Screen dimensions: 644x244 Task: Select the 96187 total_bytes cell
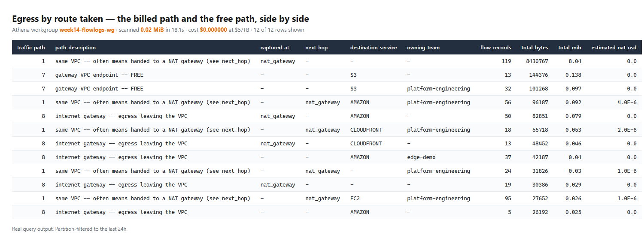click(540, 102)
